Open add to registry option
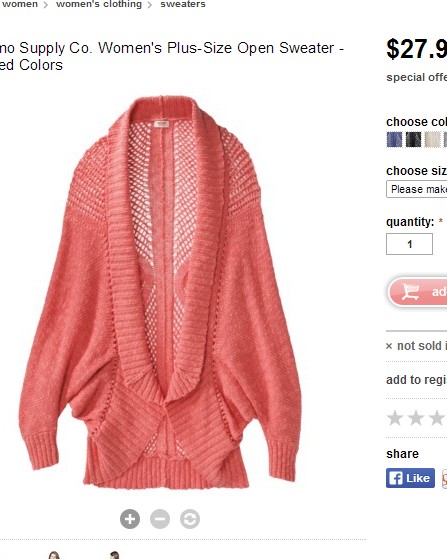The height and width of the screenshot is (559, 447). (x=416, y=380)
